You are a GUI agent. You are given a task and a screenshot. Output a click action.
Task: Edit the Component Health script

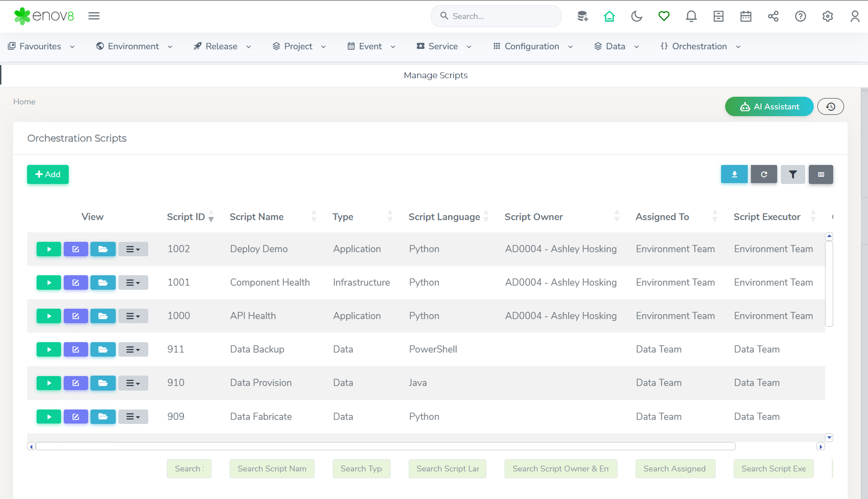pos(75,282)
